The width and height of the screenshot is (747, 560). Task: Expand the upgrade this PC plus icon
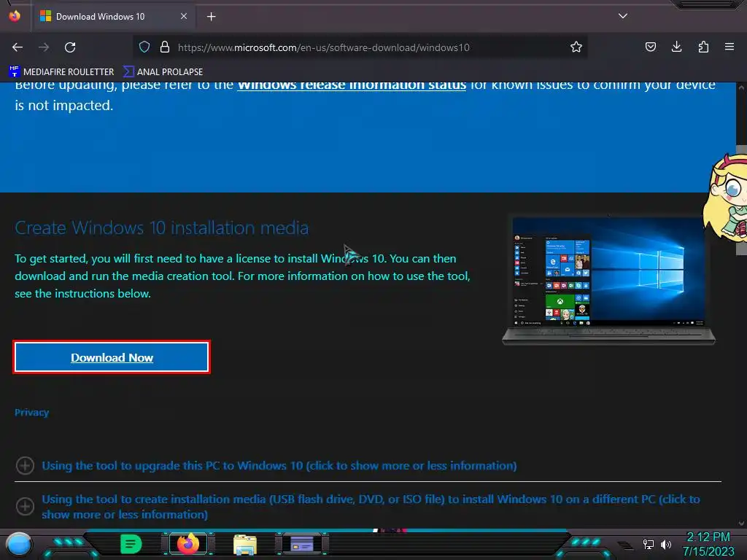[25, 465]
